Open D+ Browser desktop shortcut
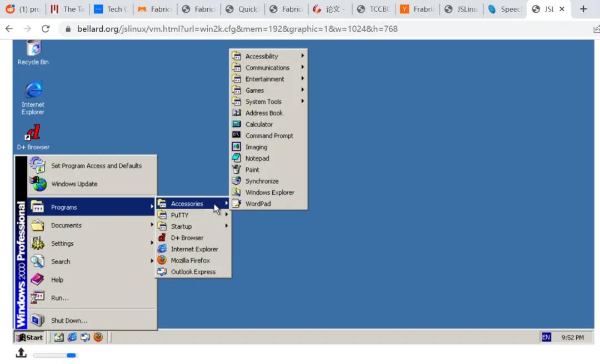 click(33, 137)
